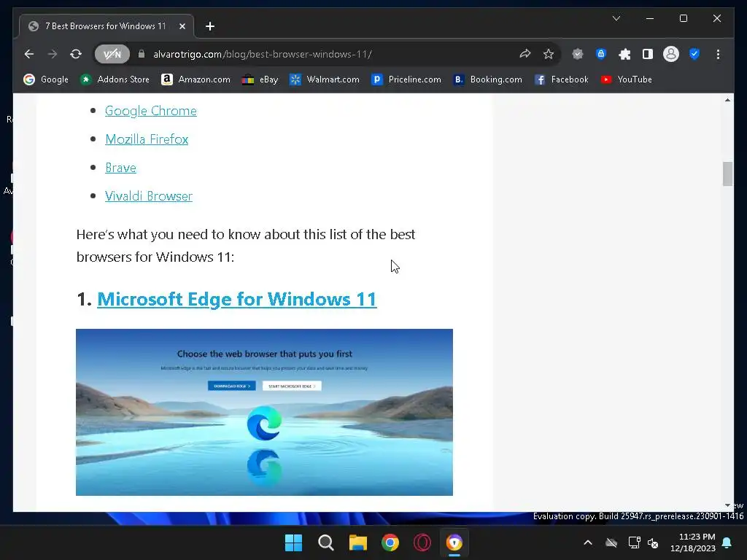Open the Priceline.com bookmark
The width and height of the screenshot is (747, 560).
click(x=406, y=79)
